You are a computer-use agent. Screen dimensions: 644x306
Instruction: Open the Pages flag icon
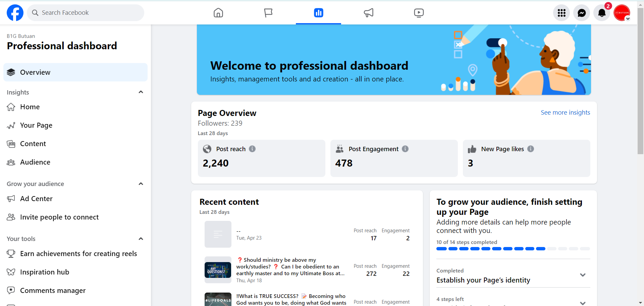tap(268, 13)
